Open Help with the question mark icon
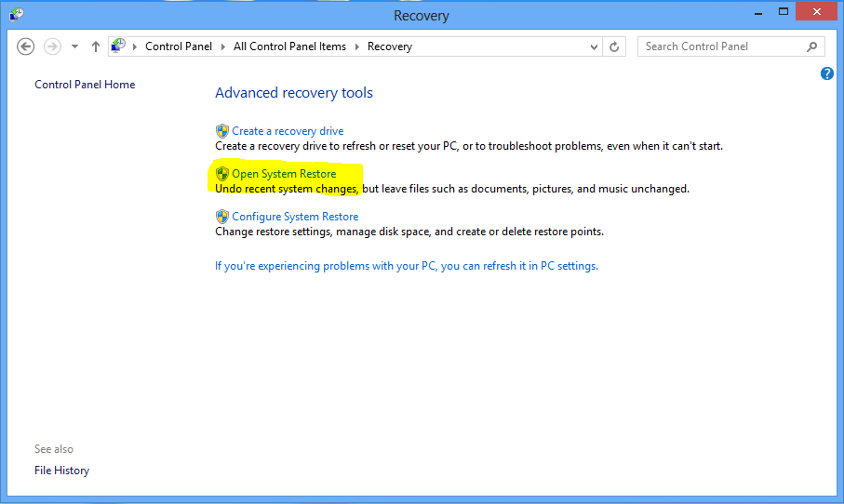 [x=826, y=73]
